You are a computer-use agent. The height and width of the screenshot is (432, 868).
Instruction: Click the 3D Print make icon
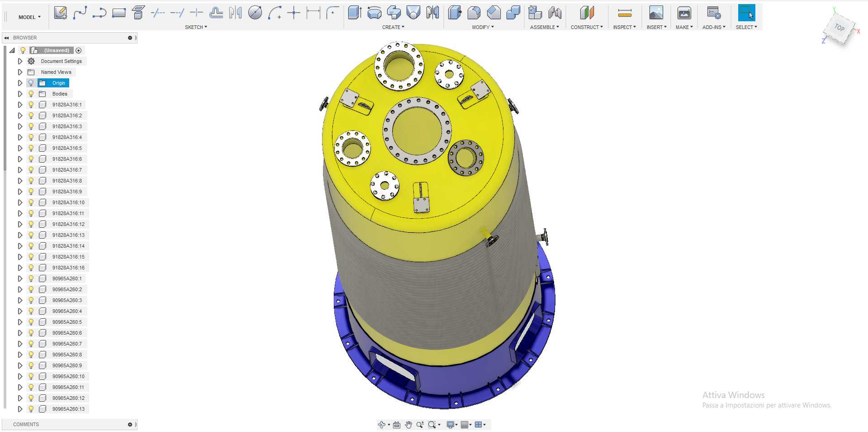coord(684,13)
